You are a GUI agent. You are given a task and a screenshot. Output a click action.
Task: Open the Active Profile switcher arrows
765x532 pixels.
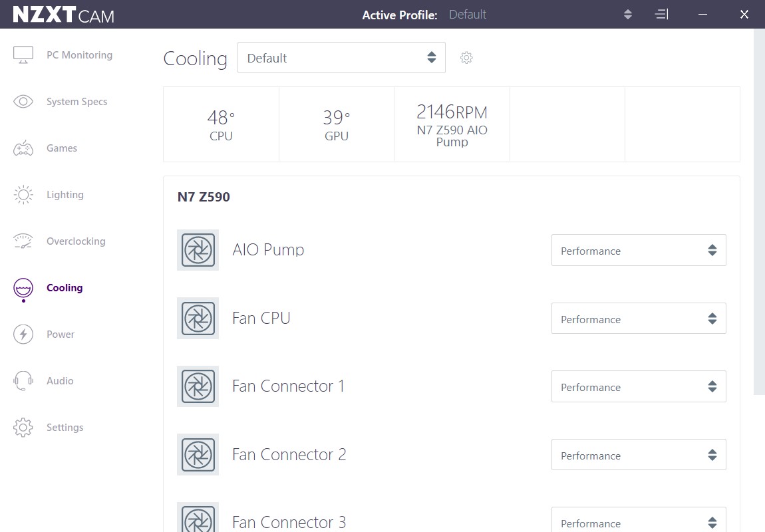(628, 14)
